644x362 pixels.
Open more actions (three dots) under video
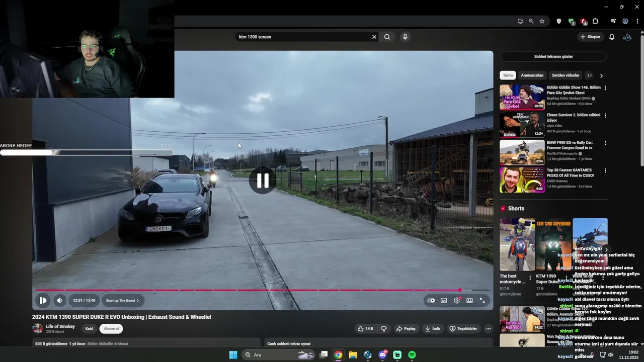(488, 329)
